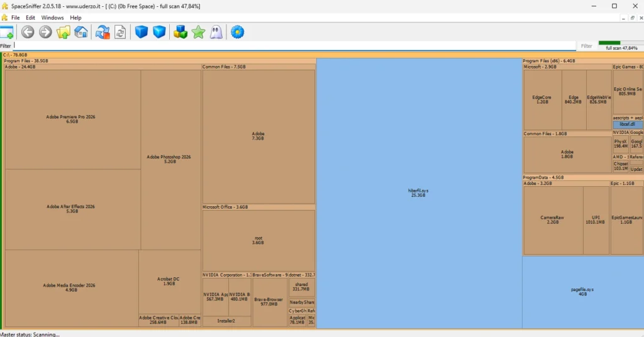Click the NearbyShare block under dotnet

tap(302, 302)
